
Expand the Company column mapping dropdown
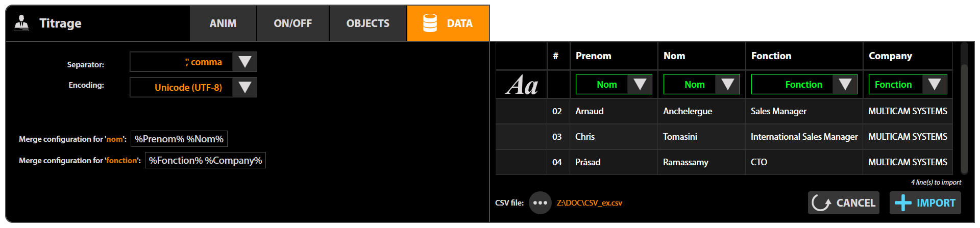(934, 84)
